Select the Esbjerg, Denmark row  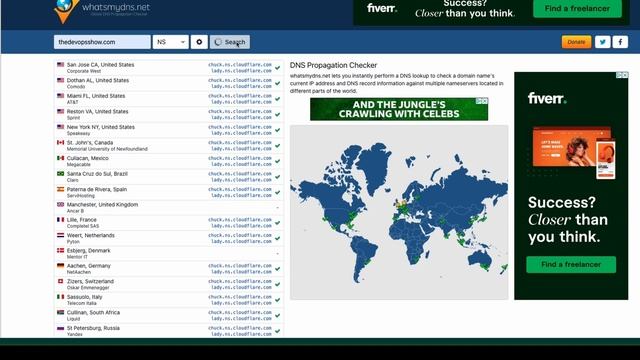click(x=169, y=253)
